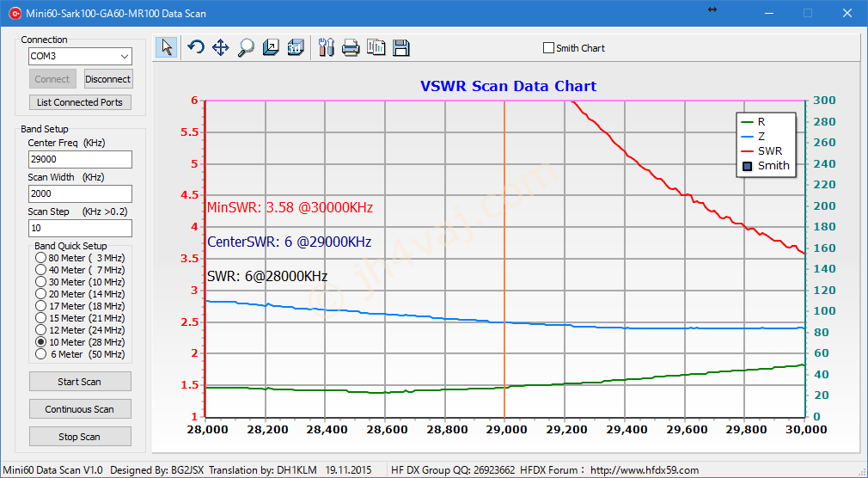The width and height of the screenshot is (868, 478).
Task: Enable the Smith Chart checkbox
Action: coord(548,47)
